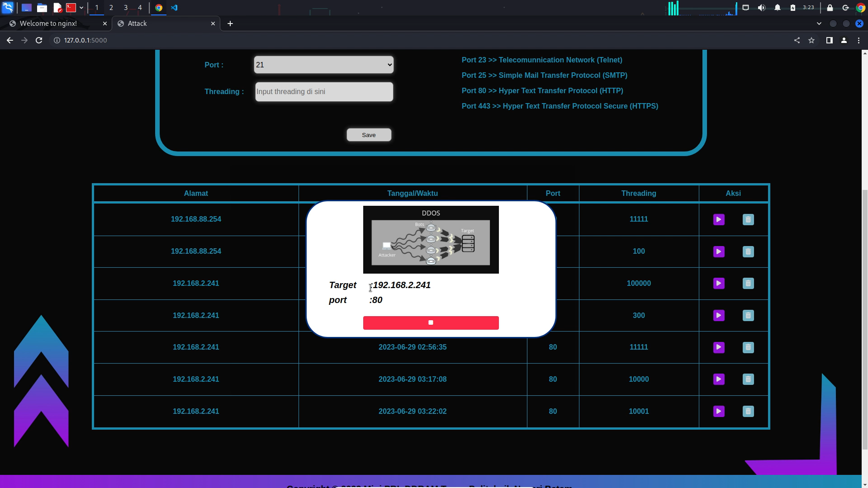
Task: Click the volume icon in system tray
Action: click(761, 8)
